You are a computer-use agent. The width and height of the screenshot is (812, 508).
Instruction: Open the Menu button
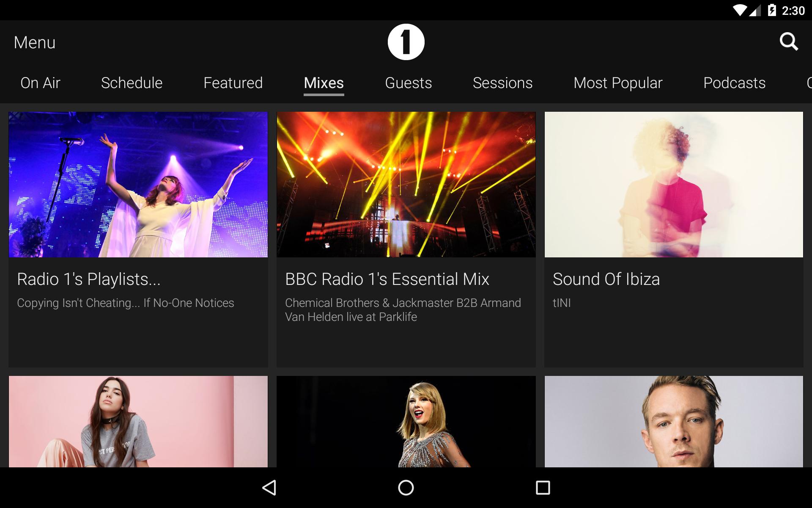(35, 42)
